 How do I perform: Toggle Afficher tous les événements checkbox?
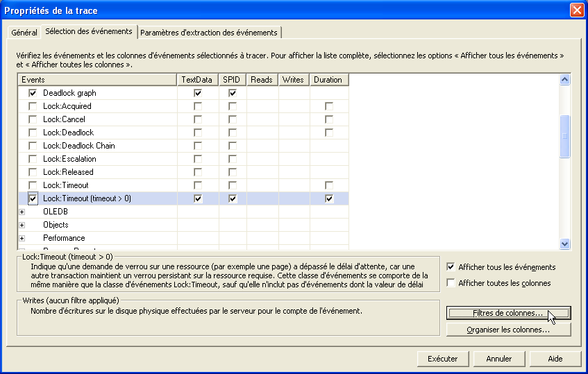click(x=451, y=267)
